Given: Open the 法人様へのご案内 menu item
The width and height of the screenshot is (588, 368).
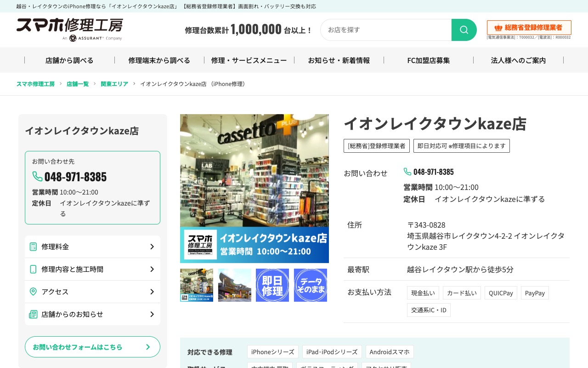Looking at the screenshot, I should (519, 60).
